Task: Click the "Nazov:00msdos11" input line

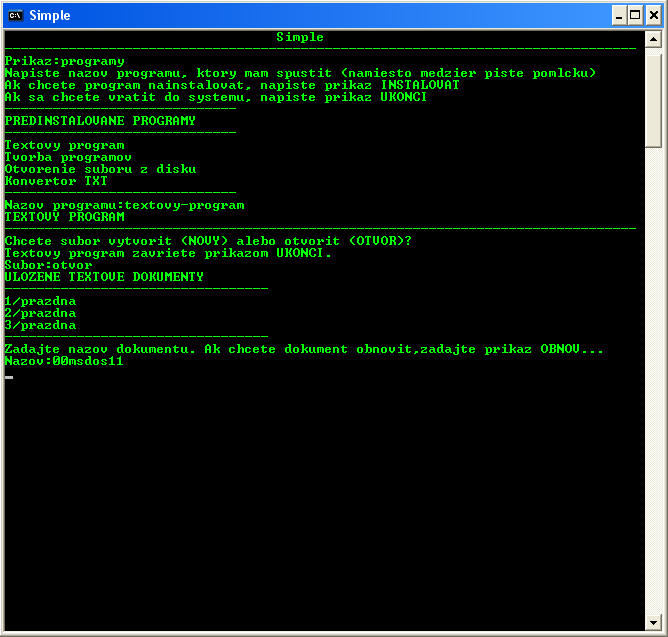Action: click(x=64, y=361)
